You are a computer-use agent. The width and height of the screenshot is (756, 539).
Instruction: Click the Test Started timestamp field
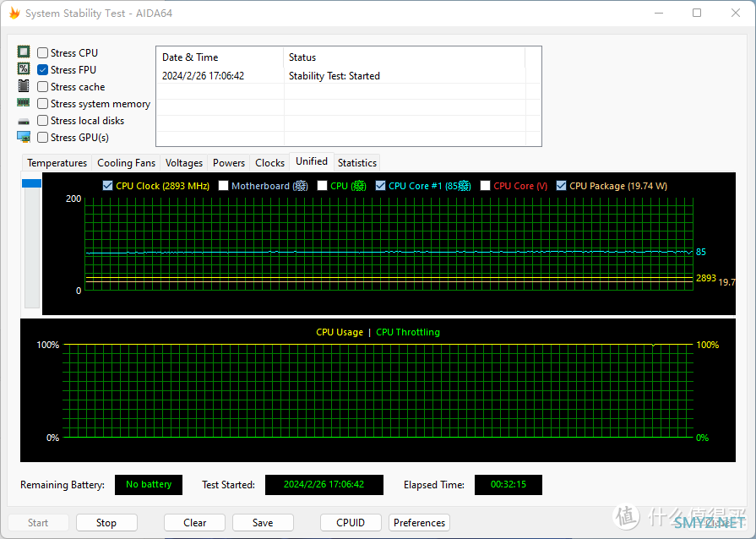coord(324,485)
